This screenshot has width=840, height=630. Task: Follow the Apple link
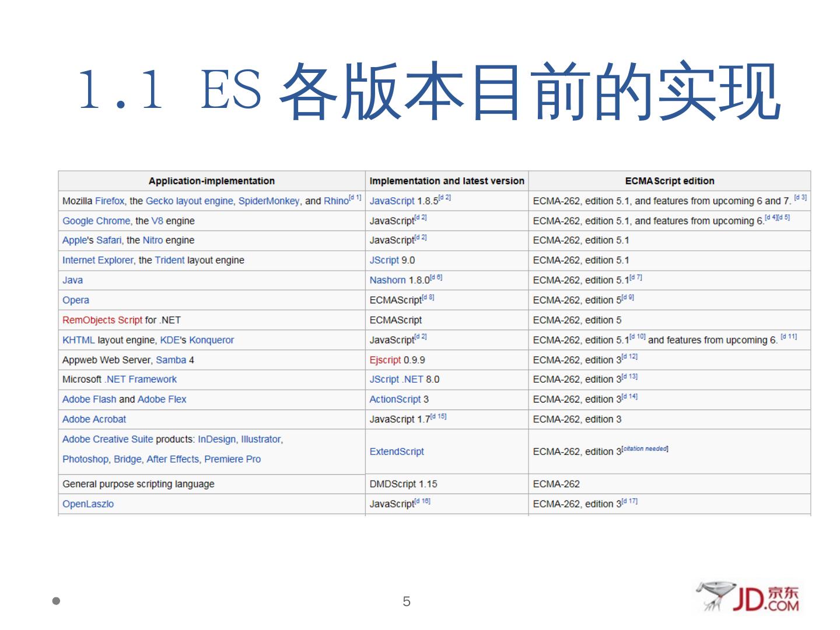tap(74, 240)
